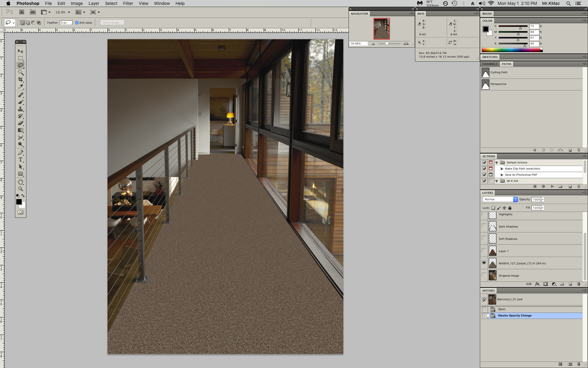Select the Crop tool
This screenshot has height=368, width=588.
pyautogui.click(x=20, y=80)
